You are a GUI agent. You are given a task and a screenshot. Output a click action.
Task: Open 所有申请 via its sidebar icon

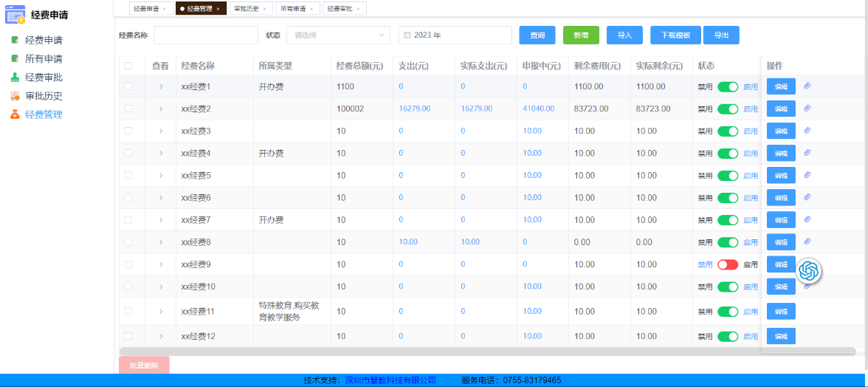[15, 58]
